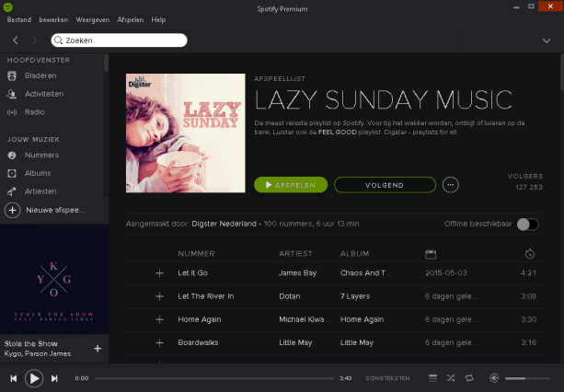This screenshot has height=392, width=564.
Task: Open the Afspelen menu
Action: 131,19
